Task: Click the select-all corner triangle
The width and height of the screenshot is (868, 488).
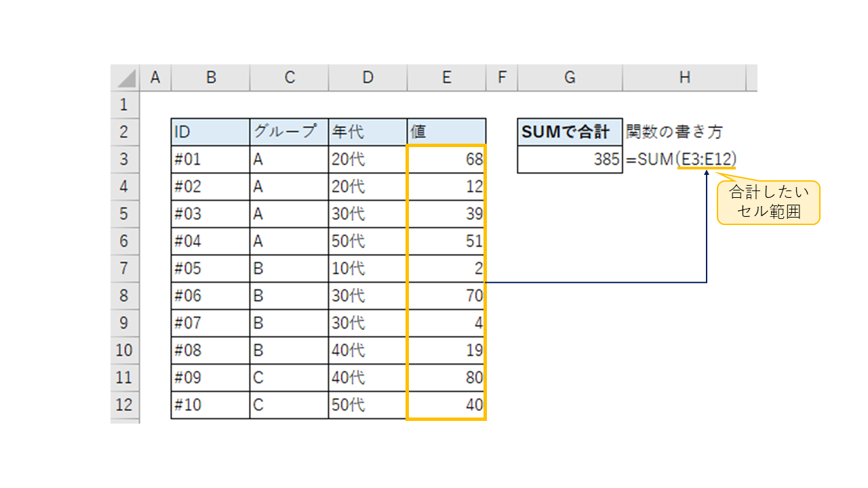Action: tap(125, 78)
